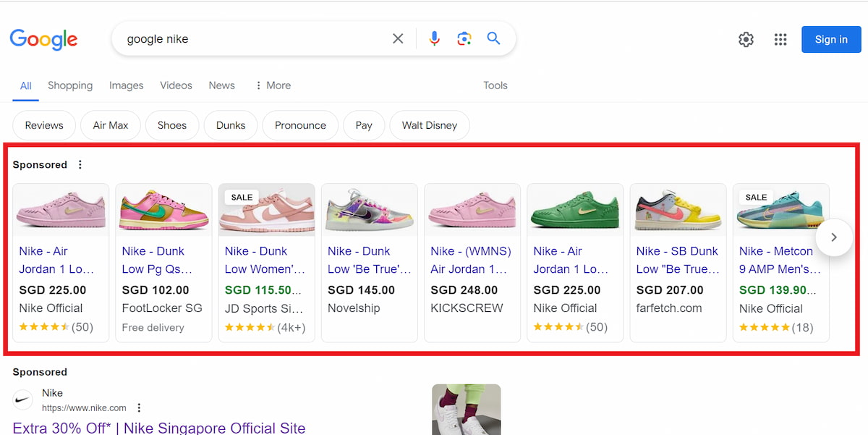Open options menu beside the Sponsored label
This screenshot has height=435, width=868.
pyautogui.click(x=80, y=165)
